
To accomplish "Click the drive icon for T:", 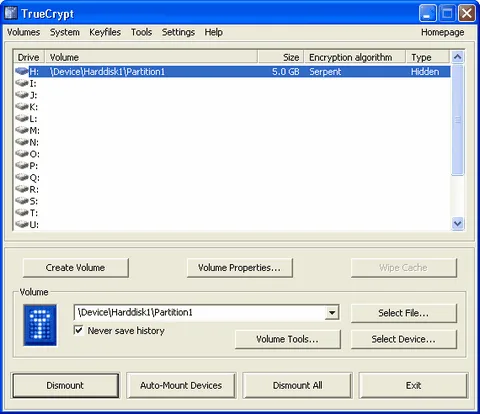I will pos(22,212).
